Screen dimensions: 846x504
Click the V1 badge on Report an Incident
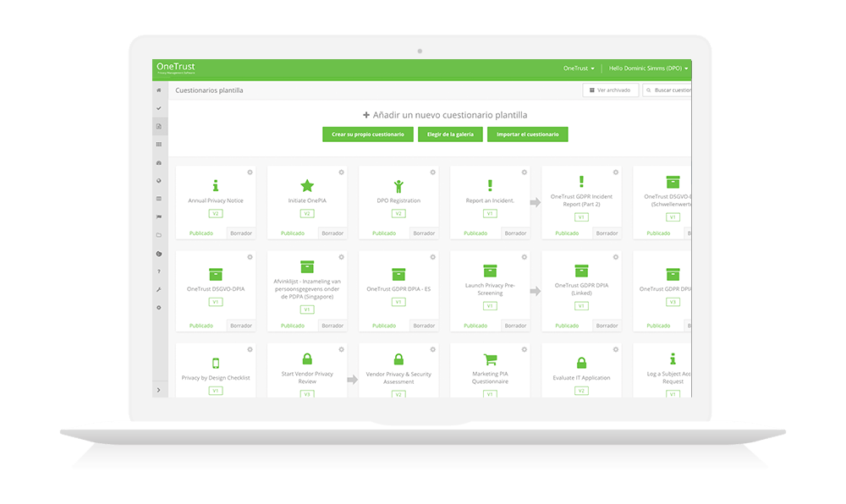point(490,214)
